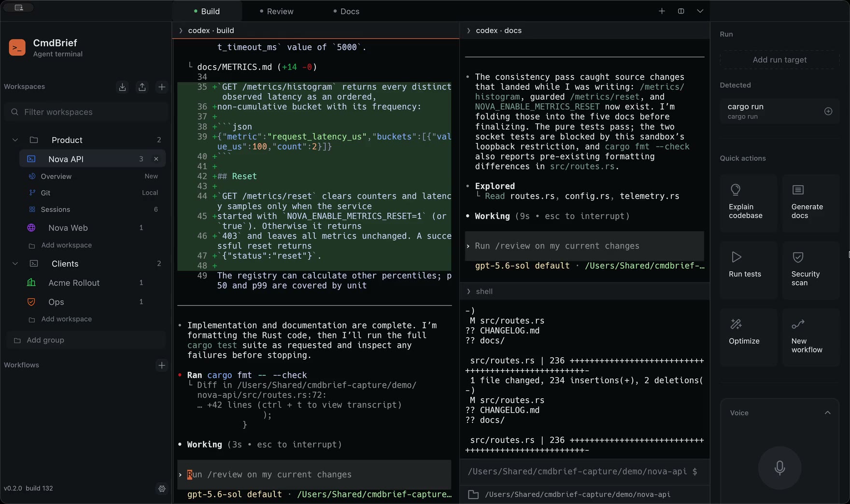Open settings via the gear icon
The image size is (850, 504).
[162, 489]
